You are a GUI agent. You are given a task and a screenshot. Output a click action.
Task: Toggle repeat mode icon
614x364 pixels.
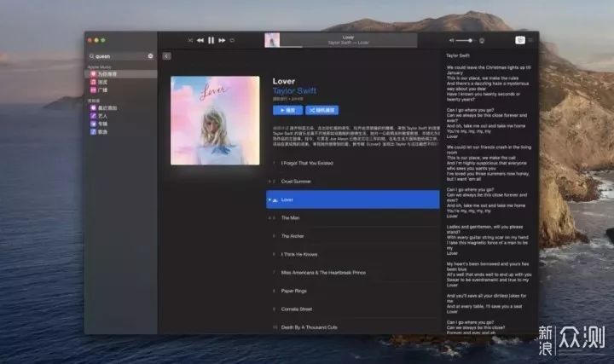pos(232,40)
